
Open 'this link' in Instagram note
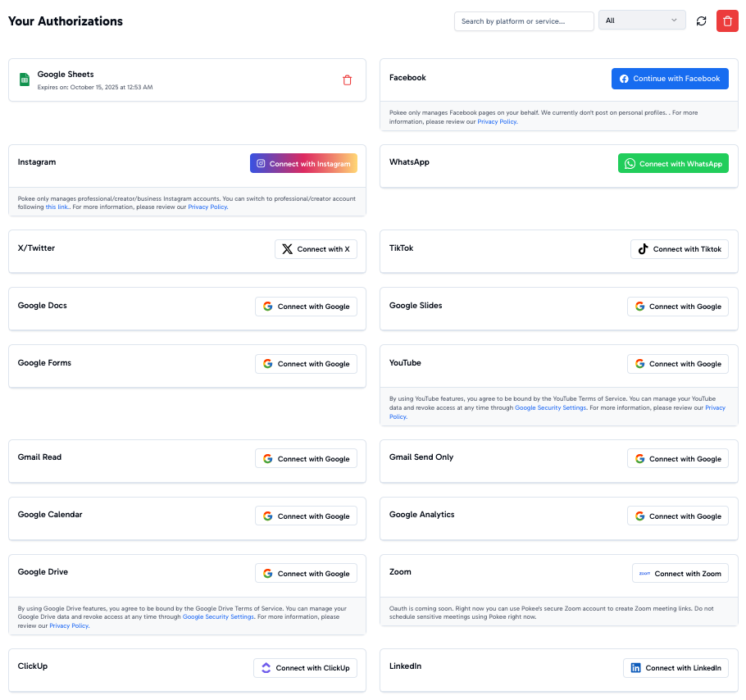[x=57, y=207]
